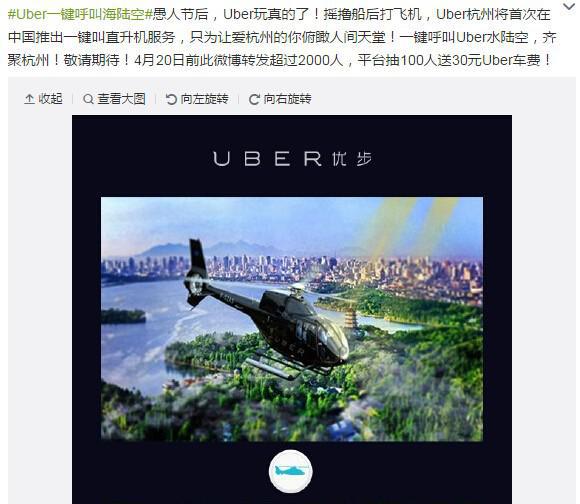
Task: Collapse the image via 收起 text
Action: (51, 99)
